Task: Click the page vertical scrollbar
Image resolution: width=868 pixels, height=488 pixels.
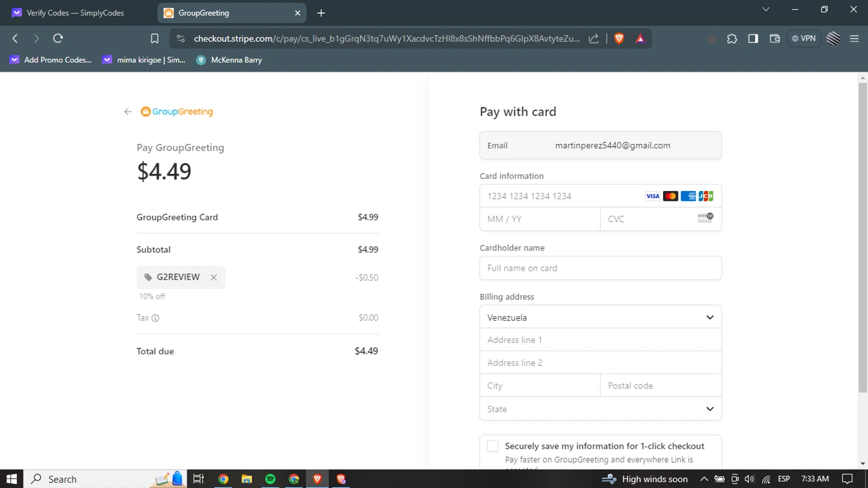Action: [x=863, y=237]
